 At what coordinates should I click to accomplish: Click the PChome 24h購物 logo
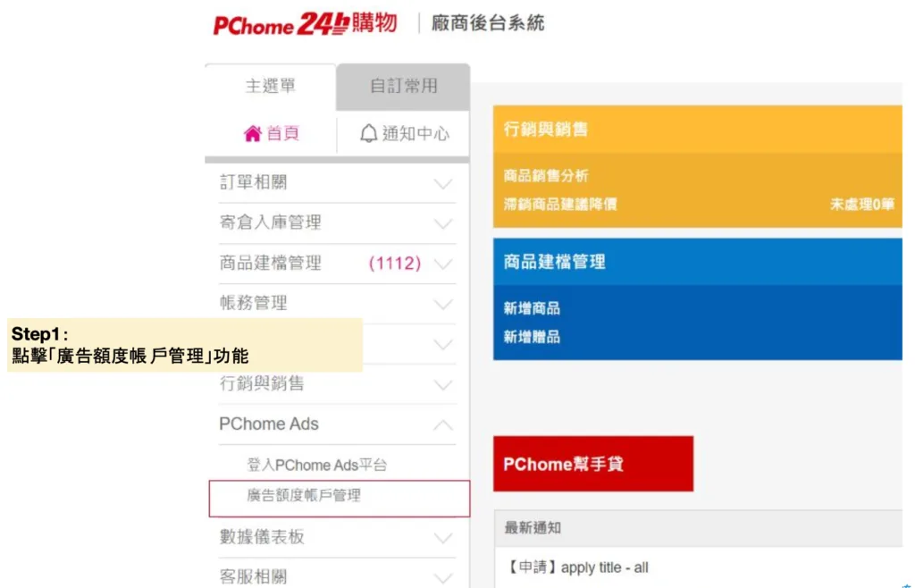click(x=305, y=23)
